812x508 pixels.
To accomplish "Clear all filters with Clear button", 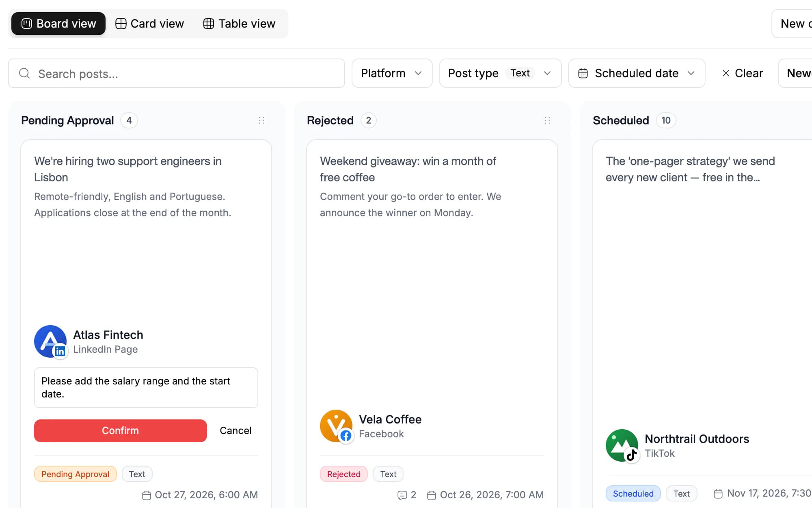I will [x=742, y=73].
